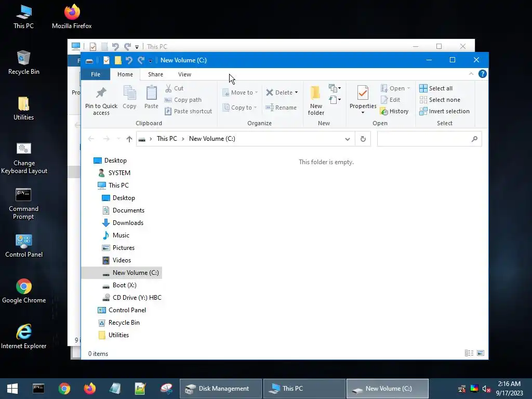Click the Paste ribbon icon
The height and width of the screenshot is (399, 532).
pos(151,93)
